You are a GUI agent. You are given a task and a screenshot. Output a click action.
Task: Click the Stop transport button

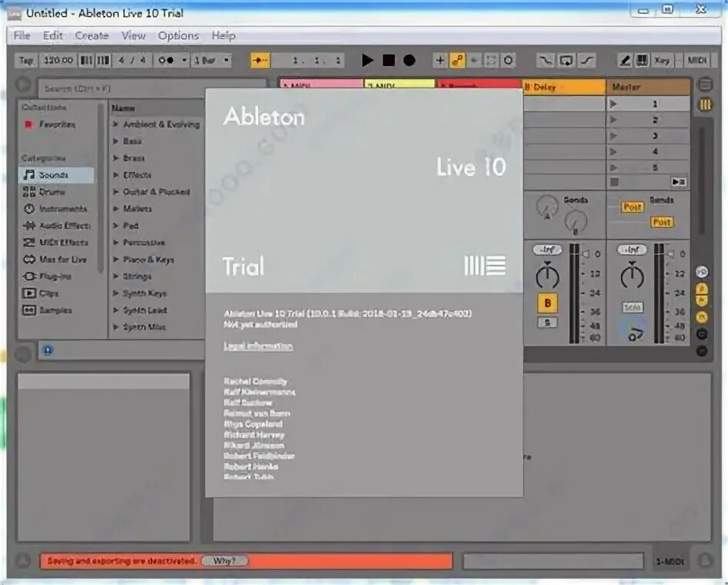(389, 61)
